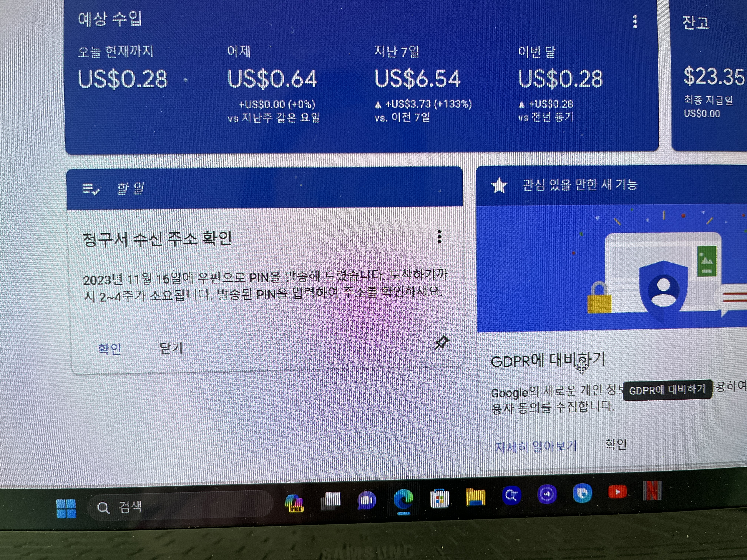Open estimated earnings card three-dot menu
Viewport: 747px width, 560px height.
pos(635,22)
